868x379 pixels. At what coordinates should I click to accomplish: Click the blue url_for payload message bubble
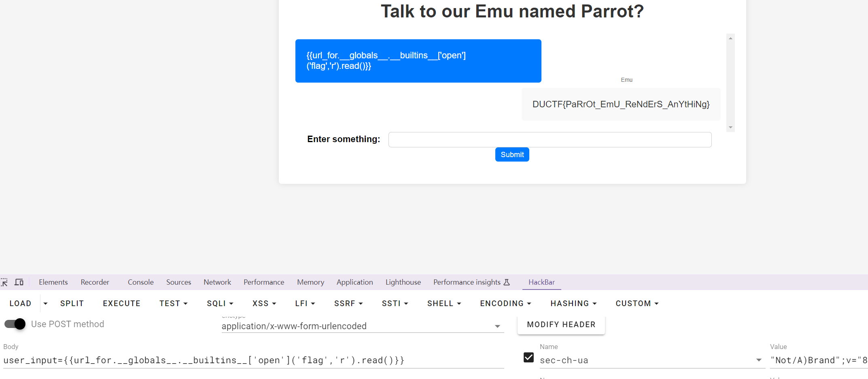418,61
